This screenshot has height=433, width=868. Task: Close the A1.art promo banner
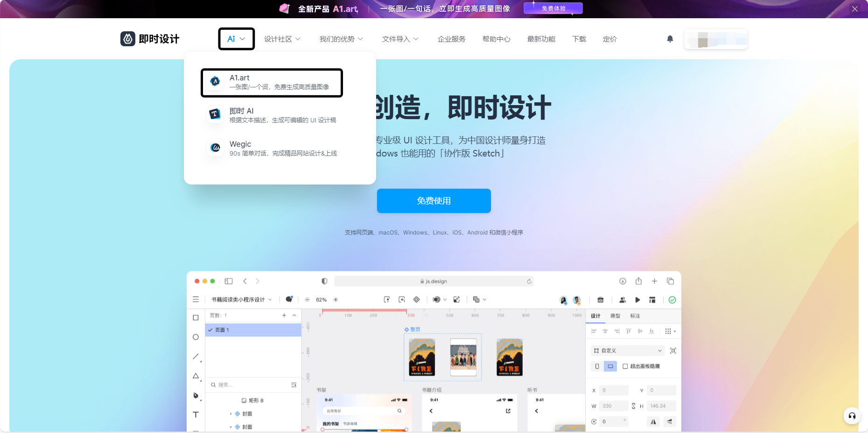(855, 9)
